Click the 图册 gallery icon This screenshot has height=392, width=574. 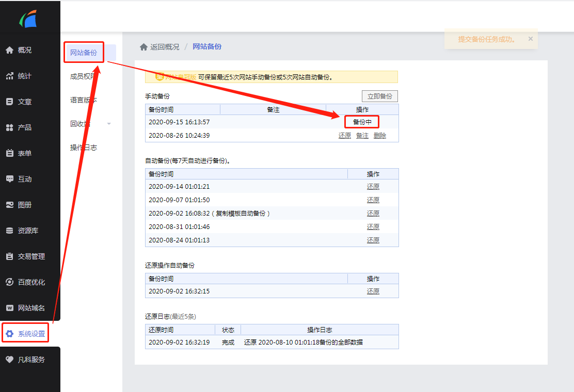click(x=9, y=205)
